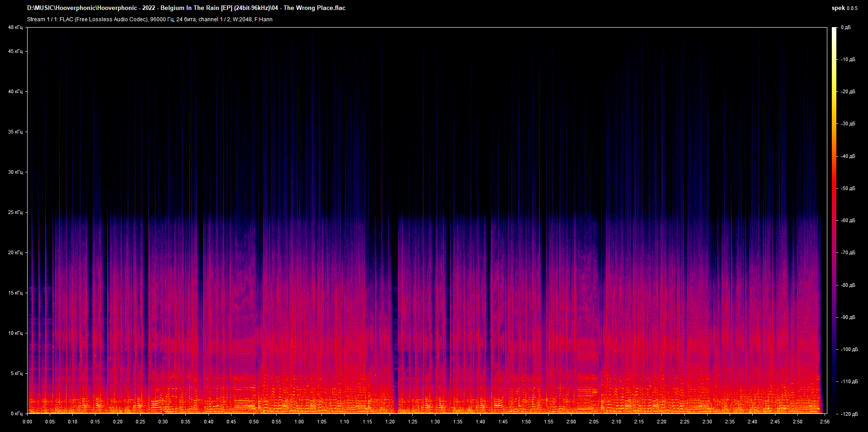The height and width of the screenshot is (432, 868).
Task: Click the 1:20 time axis marker
Action: (x=390, y=422)
